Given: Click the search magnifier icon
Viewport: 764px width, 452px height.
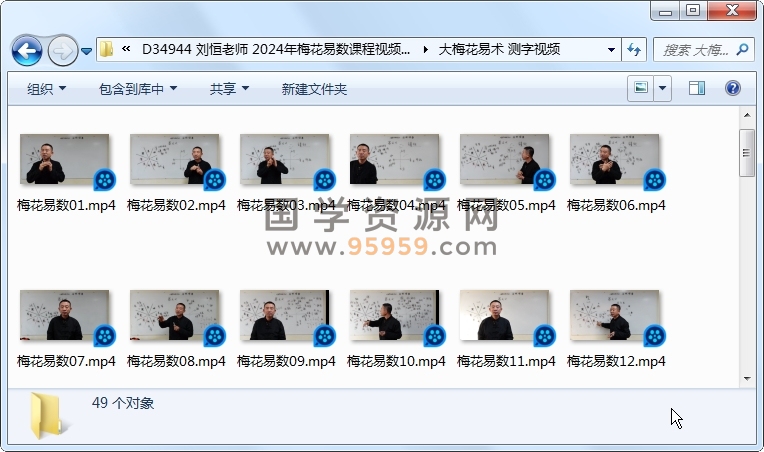Looking at the screenshot, I should pos(742,49).
